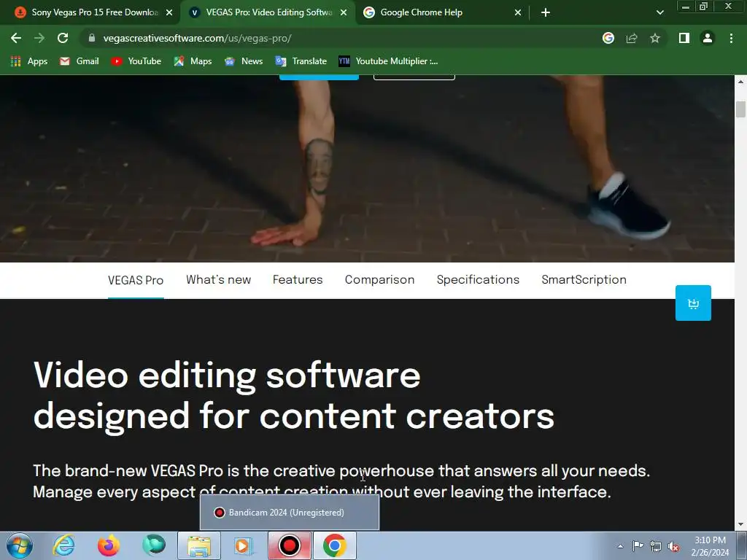Viewport: 747px width, 560px height.
Task: Open the Gmail bookmark
Action: (x=79, y=61)
